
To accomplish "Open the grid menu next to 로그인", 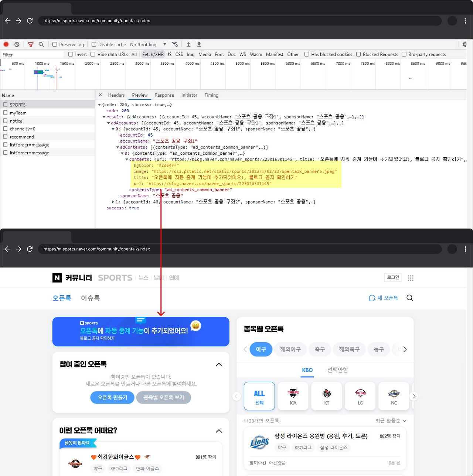I will coord(411,278).
